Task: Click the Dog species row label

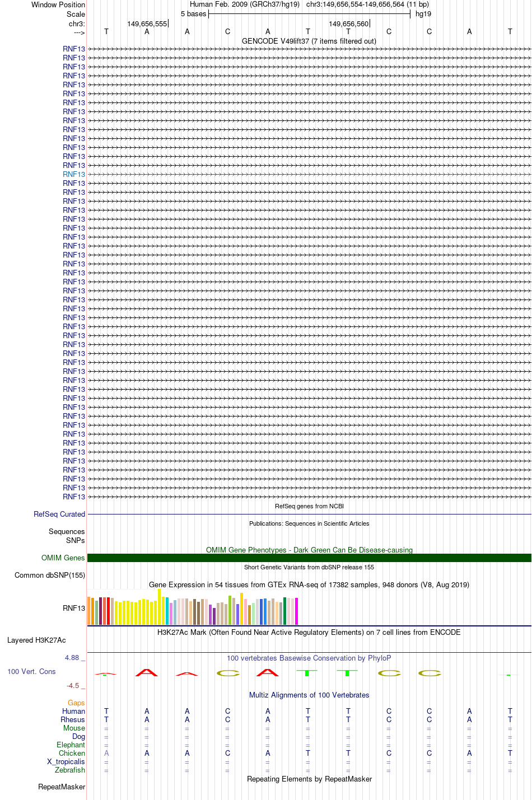Action: (x=78, y=736)
